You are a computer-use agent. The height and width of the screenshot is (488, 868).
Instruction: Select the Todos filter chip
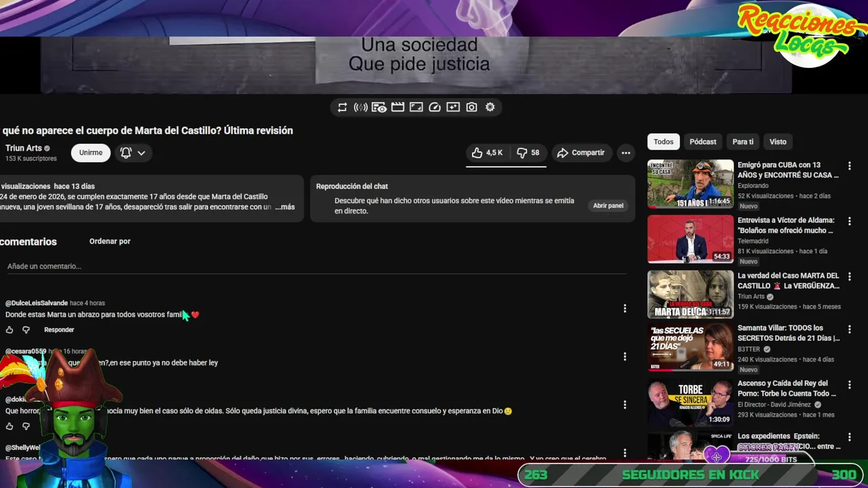pyautogui.click(x=663, y=142)
